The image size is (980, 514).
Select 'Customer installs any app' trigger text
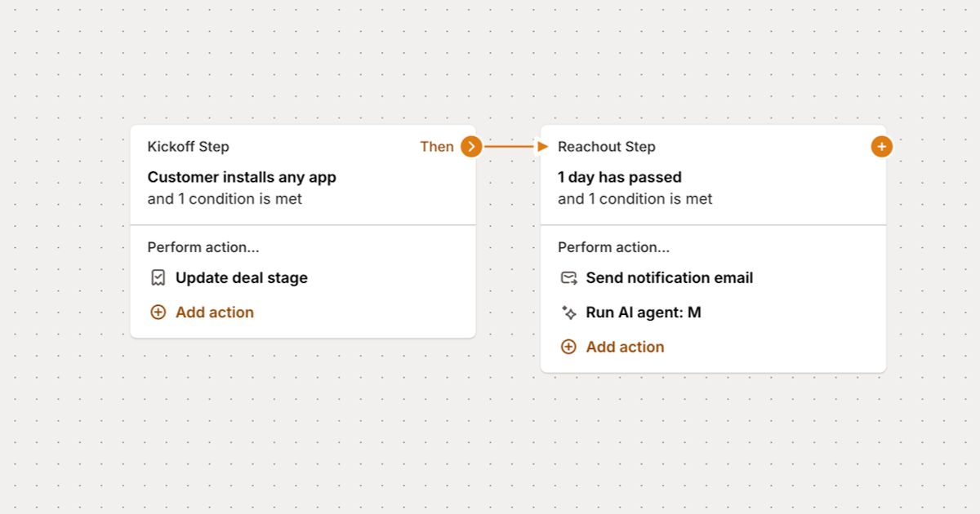tap(242, 177)
